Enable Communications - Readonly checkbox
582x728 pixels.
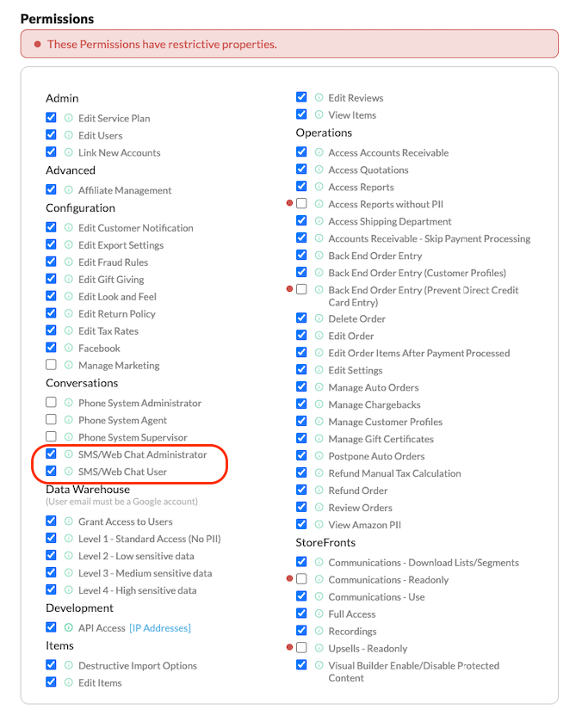point(301,579)
